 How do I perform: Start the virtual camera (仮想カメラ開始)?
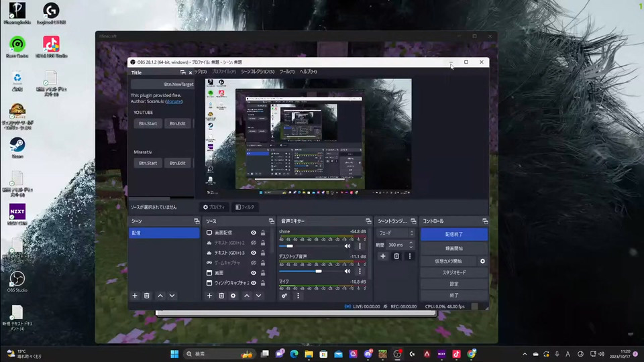click(x=448, y=261)
